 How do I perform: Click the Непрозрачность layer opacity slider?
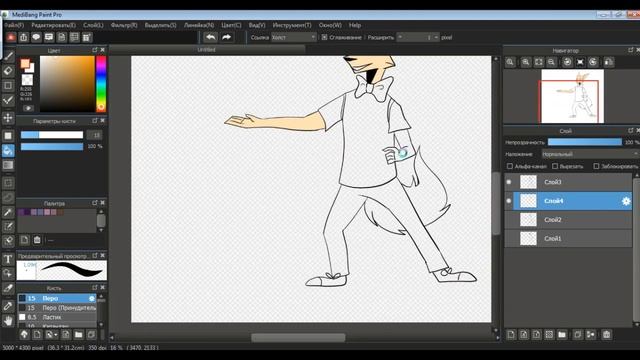(584, 142)
